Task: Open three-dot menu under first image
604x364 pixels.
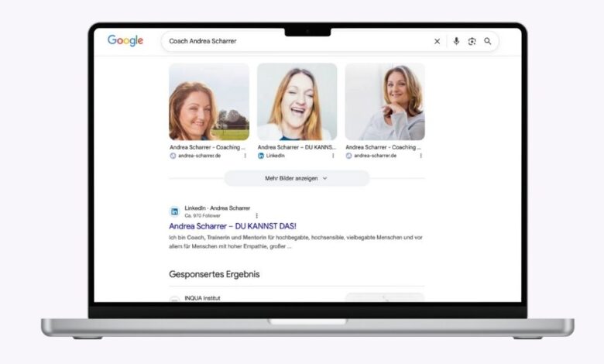Action: (x=245, y=156)
